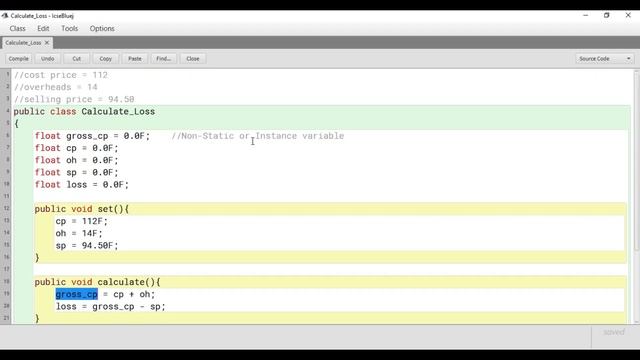This screenshot has width=640, height=360.
Task: Click 'cp = 112F;' statement
Action: [x=82, y=221]
